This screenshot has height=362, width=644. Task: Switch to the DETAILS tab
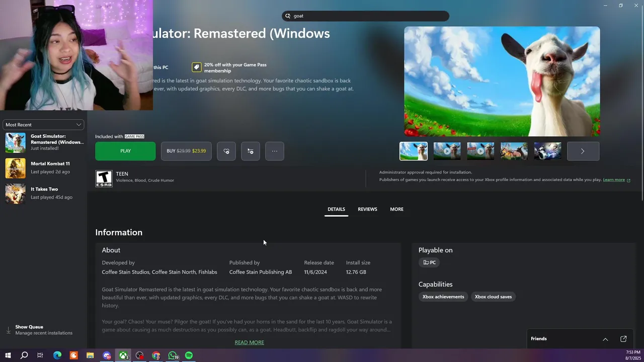point(336,209)
